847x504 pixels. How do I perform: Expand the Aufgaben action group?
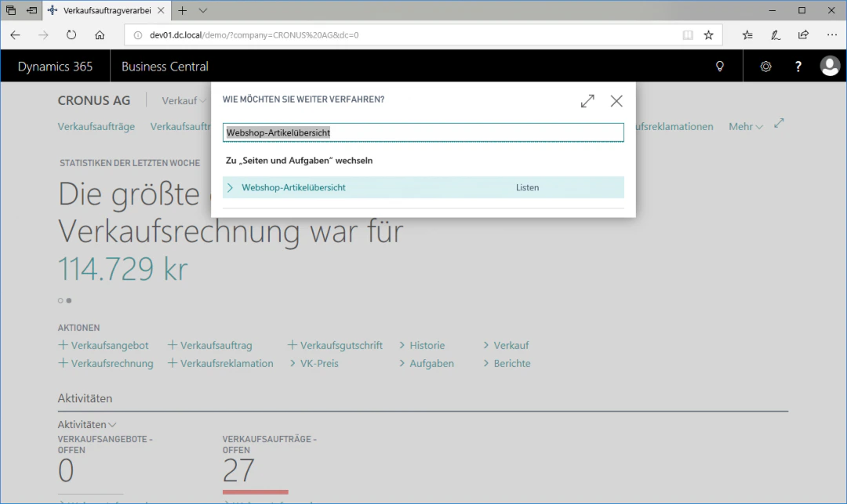point(426,363)
